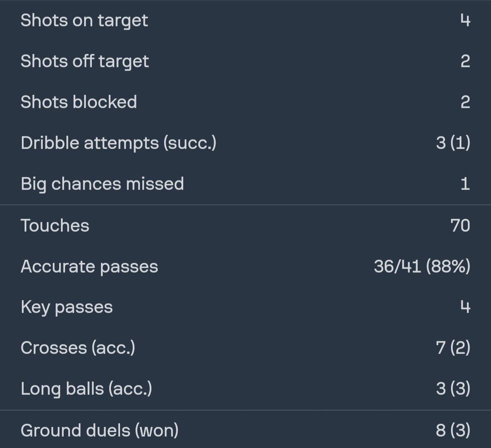Select the crosses value 7 (2)

click(x=453, y=348)
